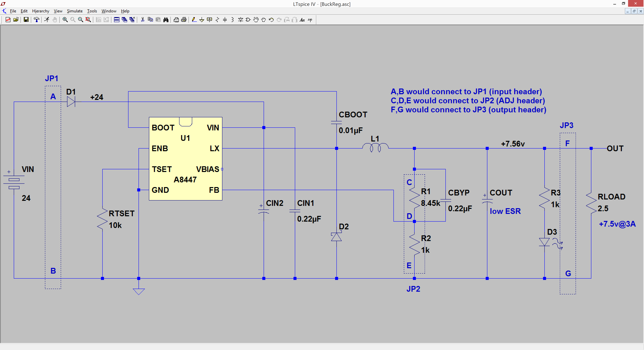The width and height of the screenshot is (644, 350).
Task: Print the schematic with the printer icon
Action: coord(184,20)
